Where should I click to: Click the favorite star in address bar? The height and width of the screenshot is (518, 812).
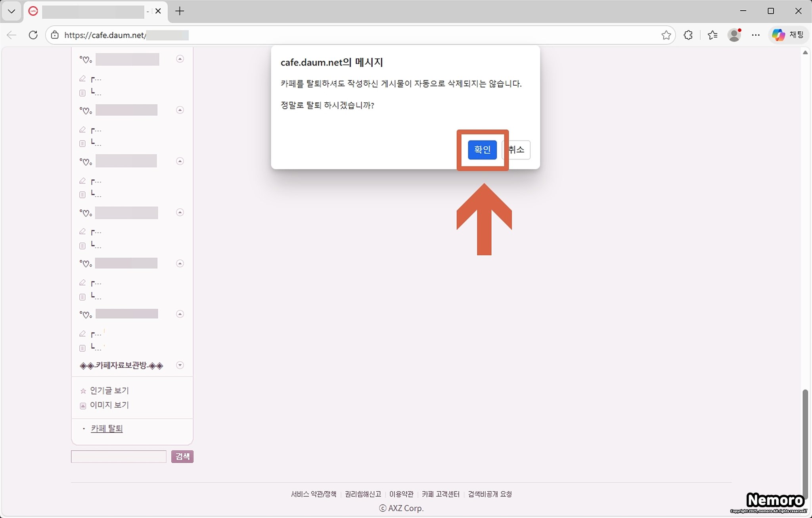(x=666, y=35)
